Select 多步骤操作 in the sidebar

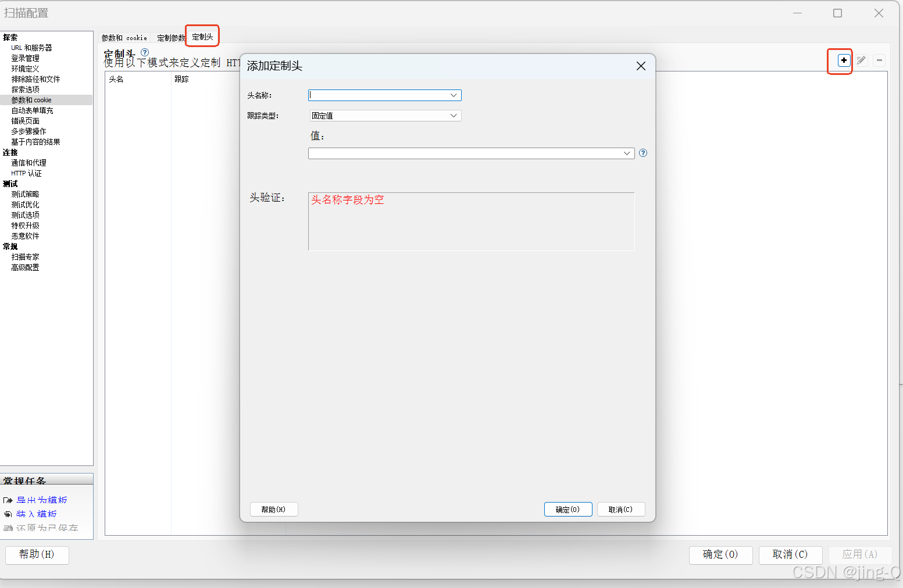tap(29, 131)
